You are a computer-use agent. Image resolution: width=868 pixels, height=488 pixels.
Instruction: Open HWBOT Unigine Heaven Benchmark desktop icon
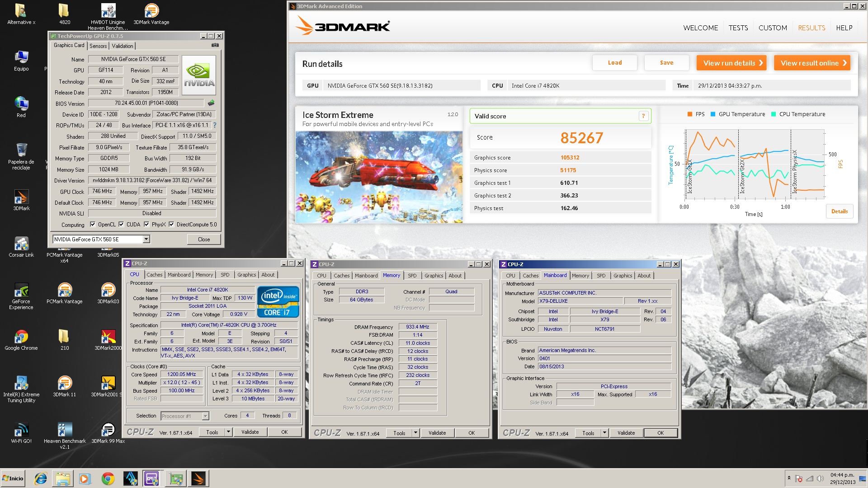tap(108, 16)
